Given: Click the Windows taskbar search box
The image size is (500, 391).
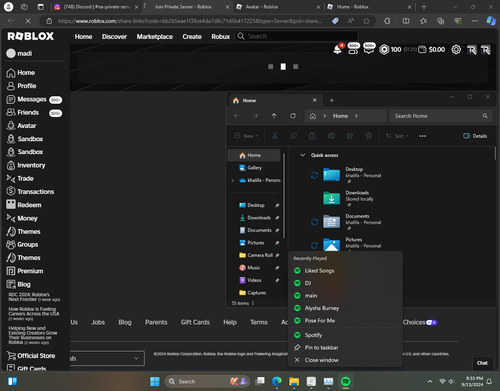Looking at the screenshot, I should point(208,381).
